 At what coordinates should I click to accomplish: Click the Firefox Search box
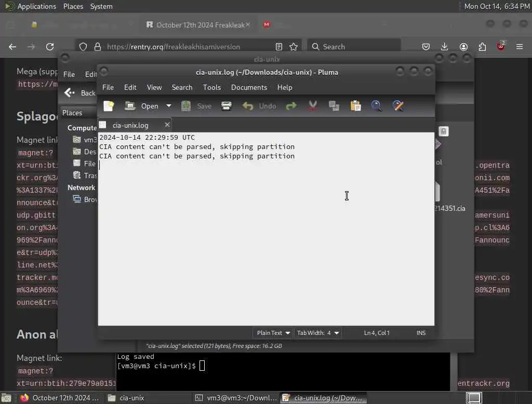354,47
